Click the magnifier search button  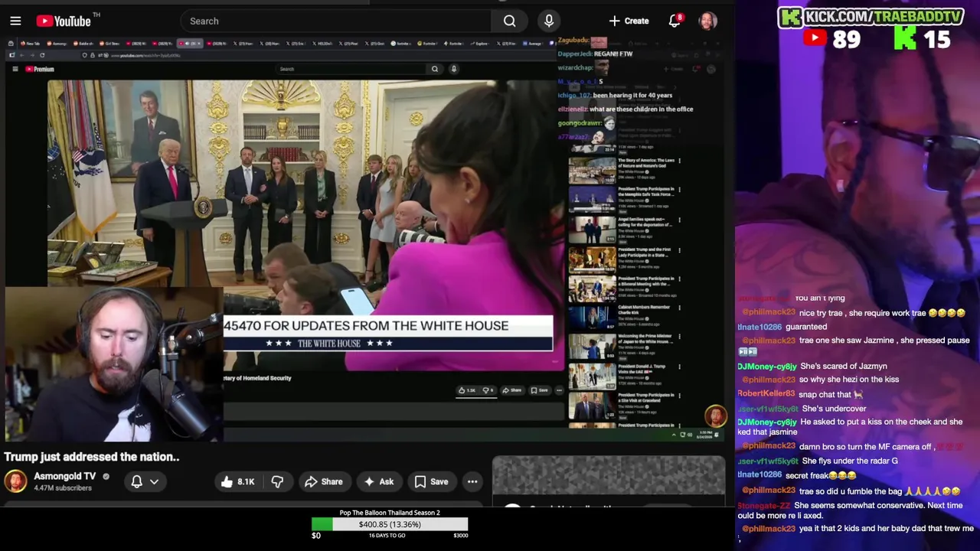point(509,21)
